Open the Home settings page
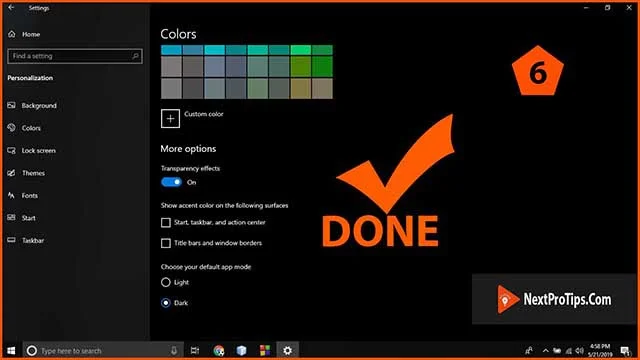 (x=24, y=34)
